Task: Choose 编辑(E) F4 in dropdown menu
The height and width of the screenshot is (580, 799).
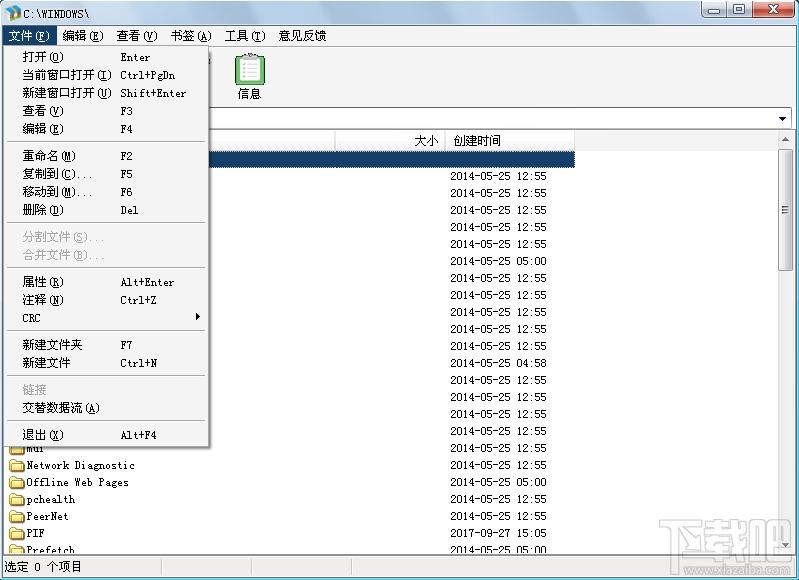Action: click(x=106, y=128)
